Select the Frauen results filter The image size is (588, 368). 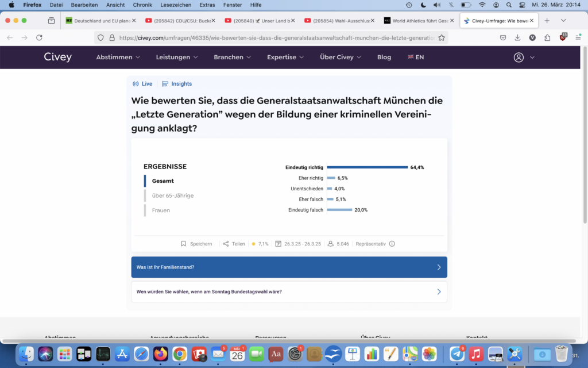[x=161, y=210]
